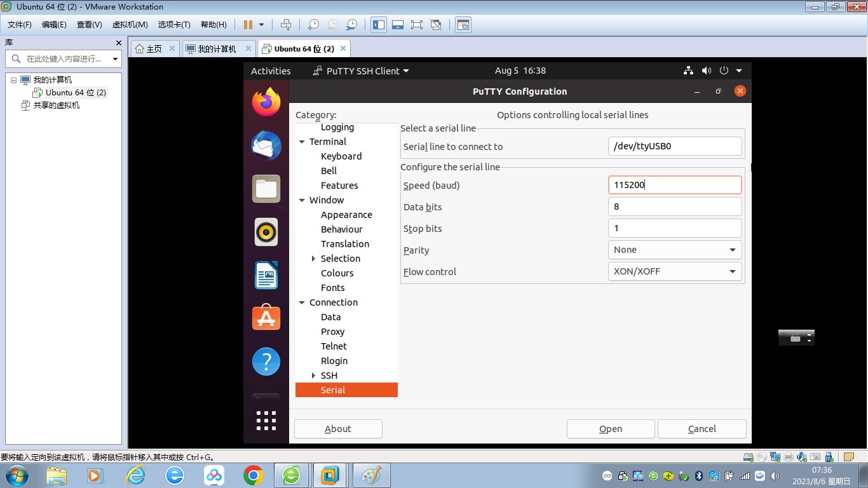
Task: Click the Ubuntu network status icon
Action: click(x=688, y=71)
